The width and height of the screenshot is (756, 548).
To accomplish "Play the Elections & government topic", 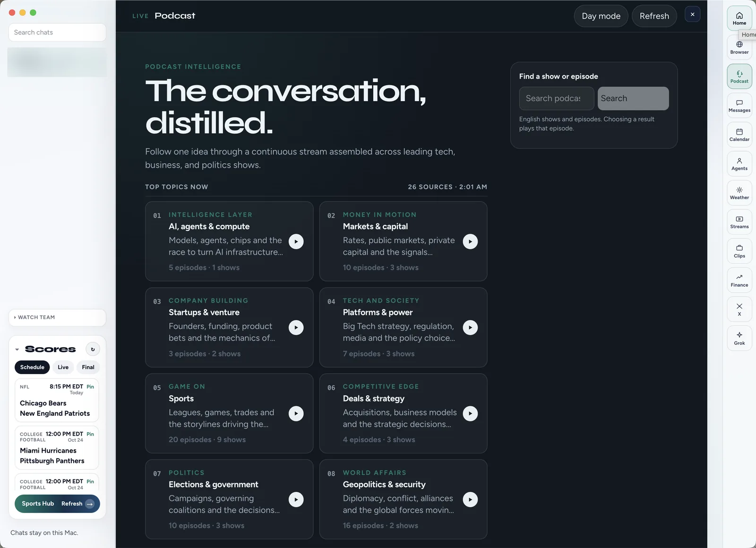I will coord(296,499).
